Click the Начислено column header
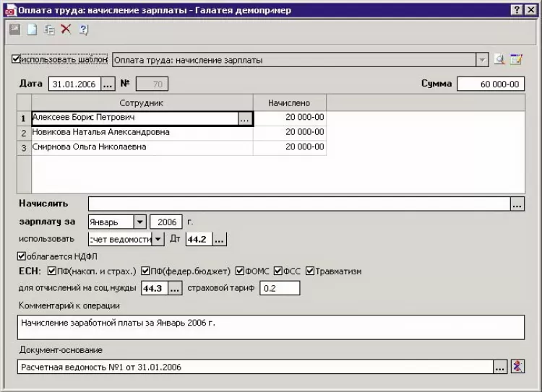Image resolution: width=542 pixels, height=392 pixels. pos(290,103)
